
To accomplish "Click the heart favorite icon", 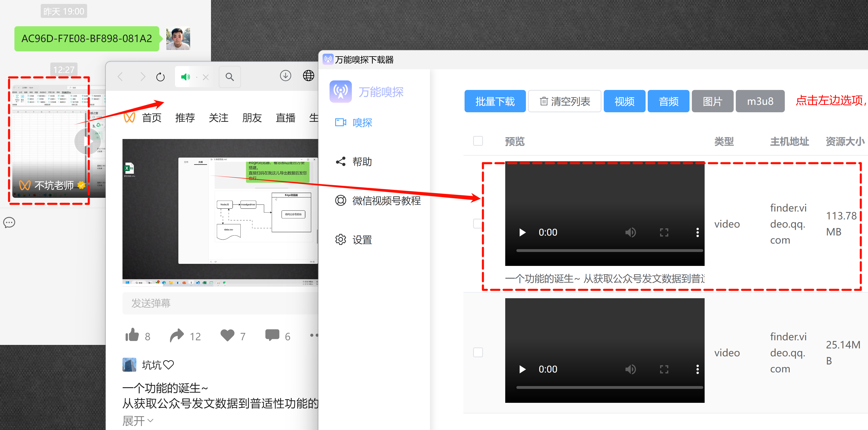I will point(228,335).
